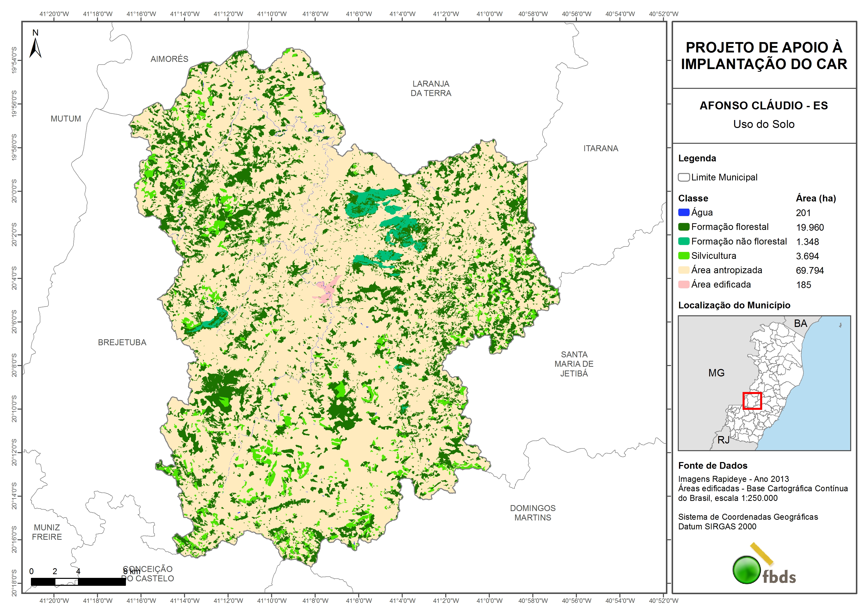The image size is (868, 614).
Task: Select the Área edificada pink swatch
Action: (x=683, y=285)
